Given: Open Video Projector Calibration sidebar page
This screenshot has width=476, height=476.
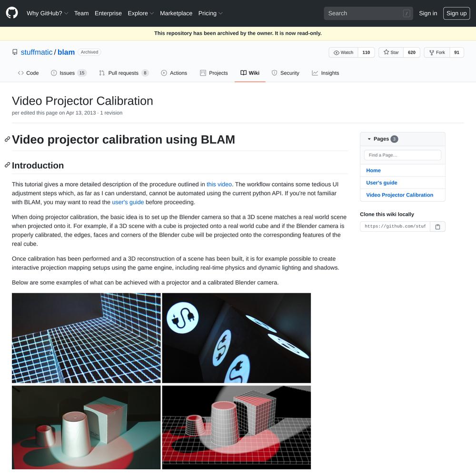Looking at the screenshot, I should click(x=399, y=195).
